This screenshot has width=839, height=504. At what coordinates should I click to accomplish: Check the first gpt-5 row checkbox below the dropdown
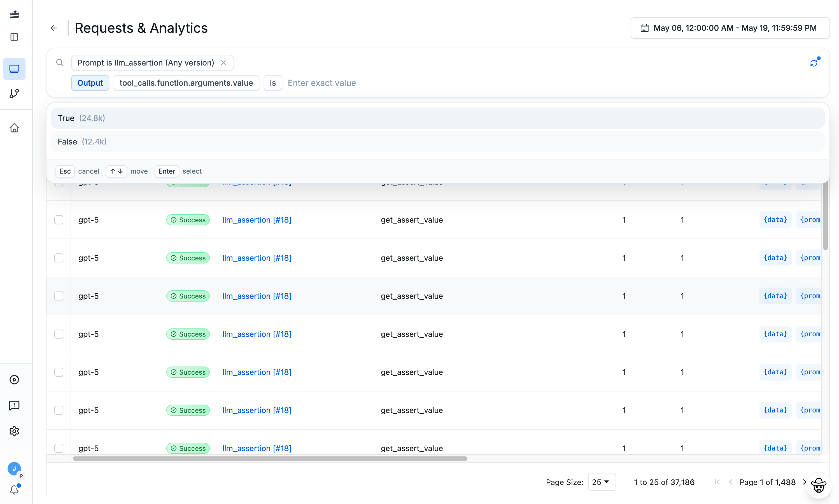click(x=59, y=220)
